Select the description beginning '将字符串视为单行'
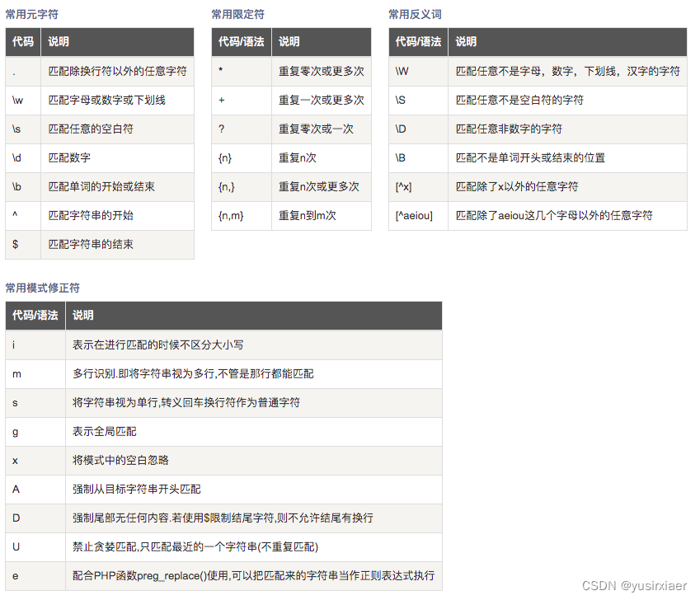This screenshot has height=600, width=700. pos(186,403)
